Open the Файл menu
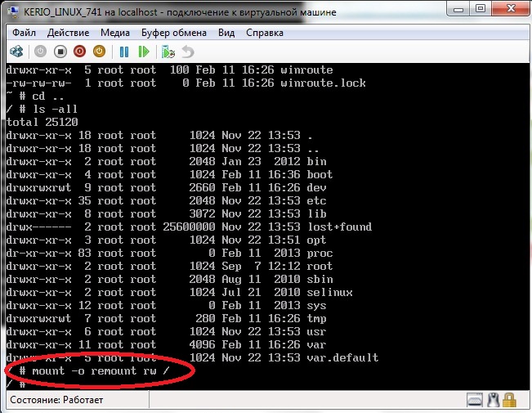 (24, 33)
